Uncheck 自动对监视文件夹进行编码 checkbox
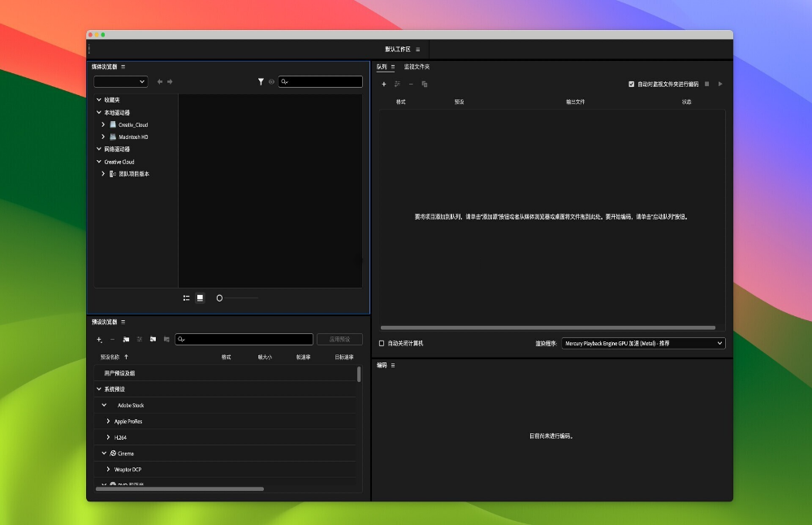812x525 pixels. pos(632,84)
